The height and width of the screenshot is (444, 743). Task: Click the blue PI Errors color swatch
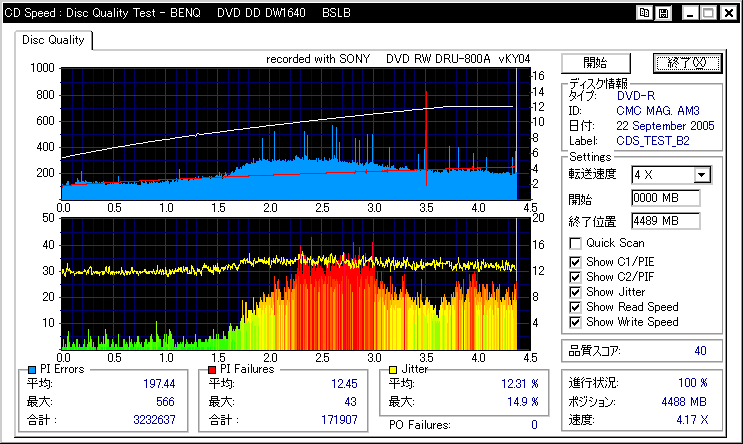coord(32,370)
